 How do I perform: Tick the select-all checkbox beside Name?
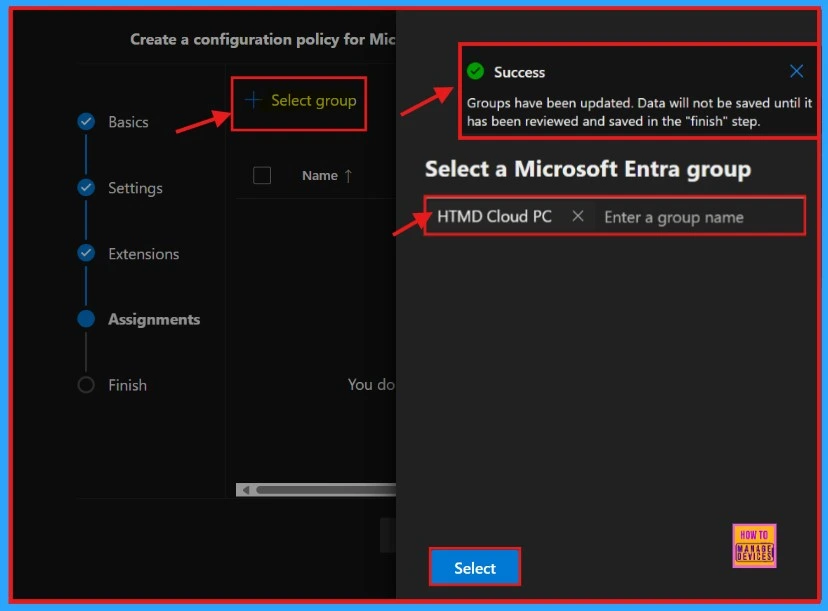coord(262,175)
